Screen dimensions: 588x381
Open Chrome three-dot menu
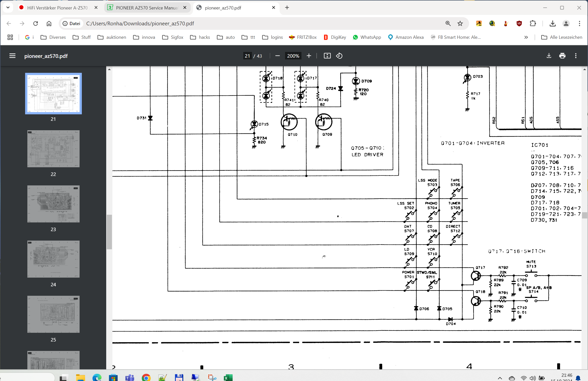(580, 23)
